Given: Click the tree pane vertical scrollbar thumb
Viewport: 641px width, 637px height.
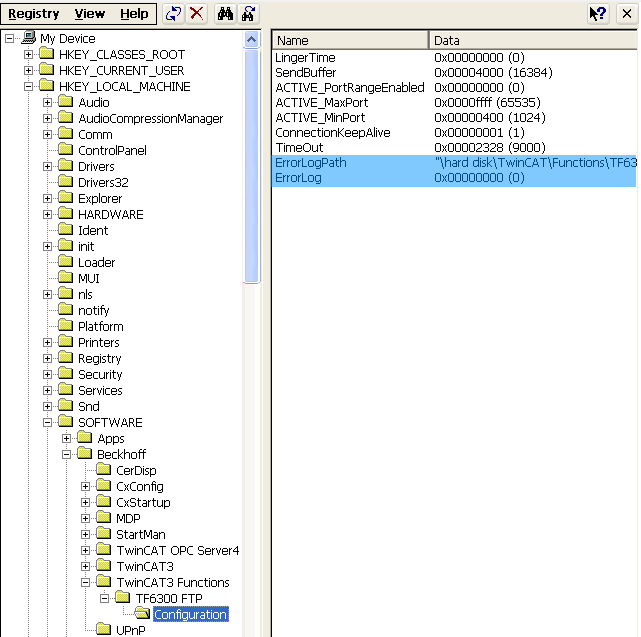Looking at the screenshot, I should (x=252, y=160).
